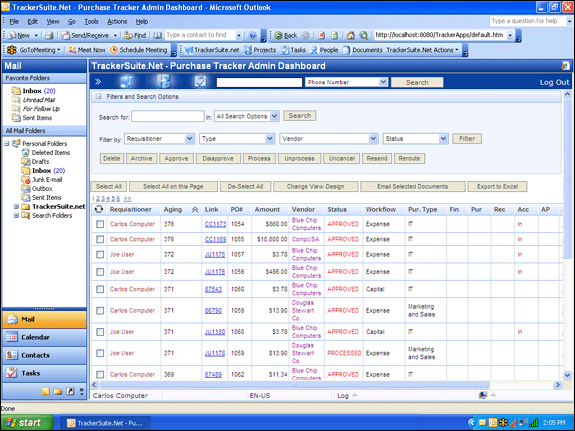Image resolution: width=575 pixels, height=431 pixels.
Task: Open the Vendor filter dropdown
Action: coord(373,139)
